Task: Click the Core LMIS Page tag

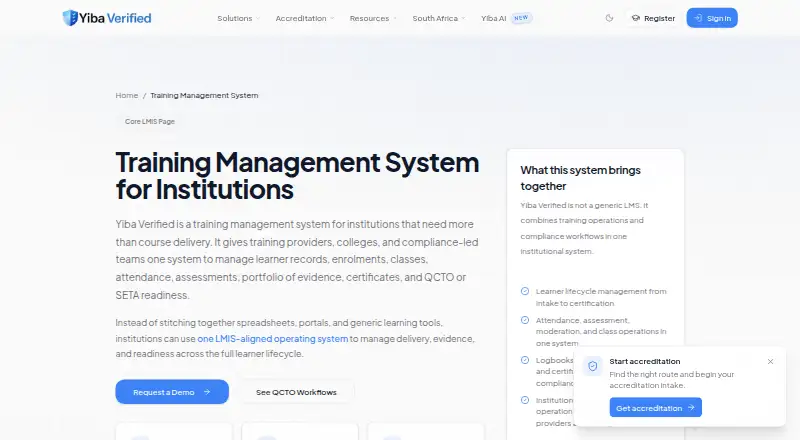Action: [149, 121]
